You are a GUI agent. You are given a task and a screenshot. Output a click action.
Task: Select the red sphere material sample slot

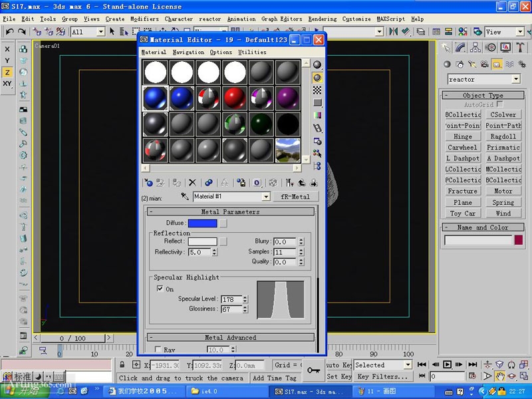pyautogui.click(x=235, y=98)
